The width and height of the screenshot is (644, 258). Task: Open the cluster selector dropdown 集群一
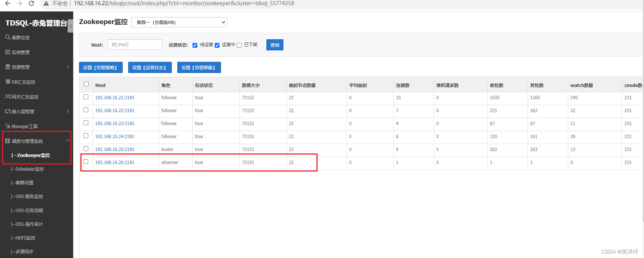tap(179, 22)
